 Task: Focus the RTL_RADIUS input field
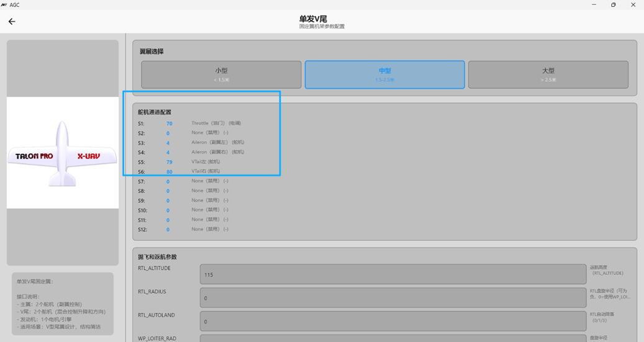392,298
